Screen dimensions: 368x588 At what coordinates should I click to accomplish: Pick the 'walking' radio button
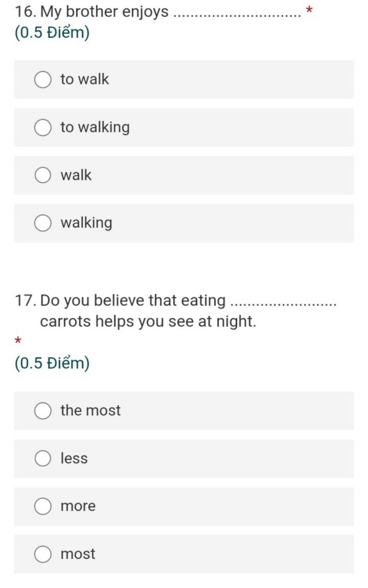click(43, 223)
